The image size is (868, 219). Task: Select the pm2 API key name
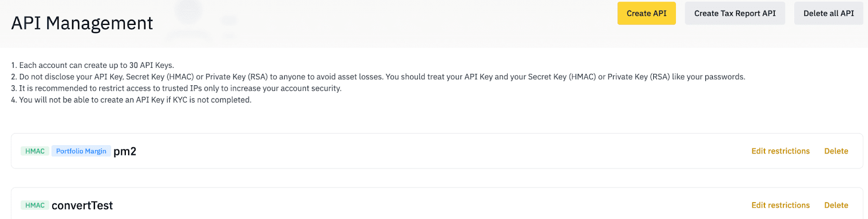click(x=125, y=151)
